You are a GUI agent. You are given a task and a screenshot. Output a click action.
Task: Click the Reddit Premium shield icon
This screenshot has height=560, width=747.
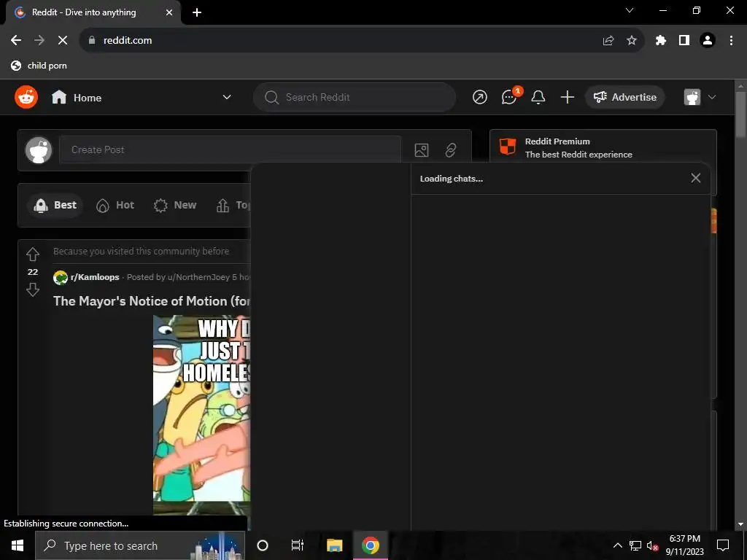click(508, 147)
